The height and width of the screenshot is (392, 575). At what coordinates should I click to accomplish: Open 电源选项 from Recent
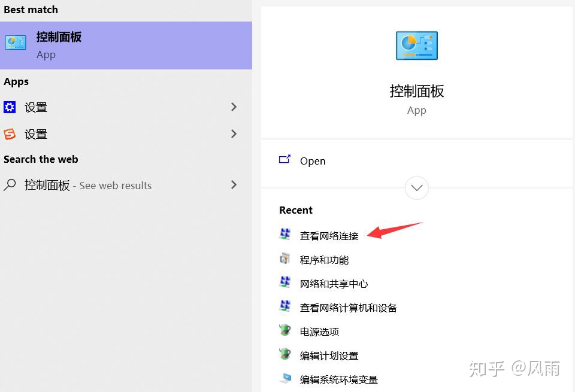[x=319, y=332]
